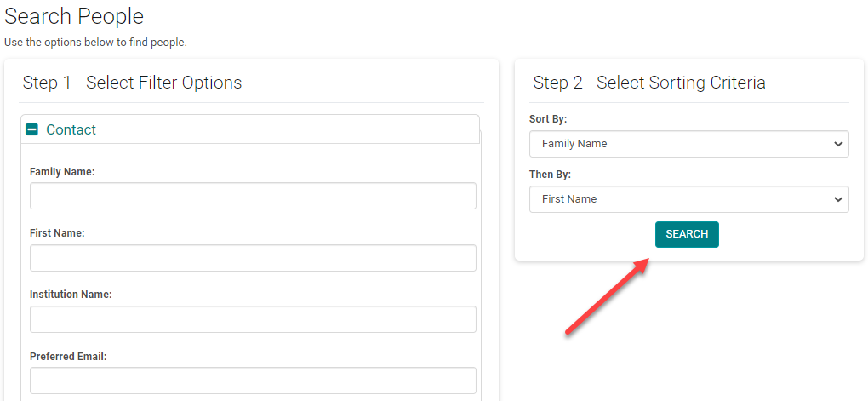Click the Sort By dropdown chevron arrow
The height and width of the screenshot is (401, 868).
coord(837,144)
